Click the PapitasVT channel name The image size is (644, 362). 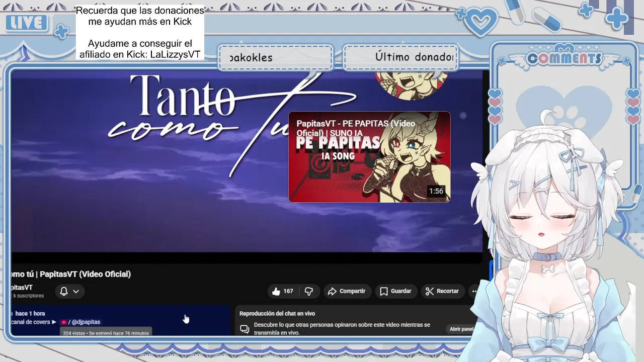[22, 287]
